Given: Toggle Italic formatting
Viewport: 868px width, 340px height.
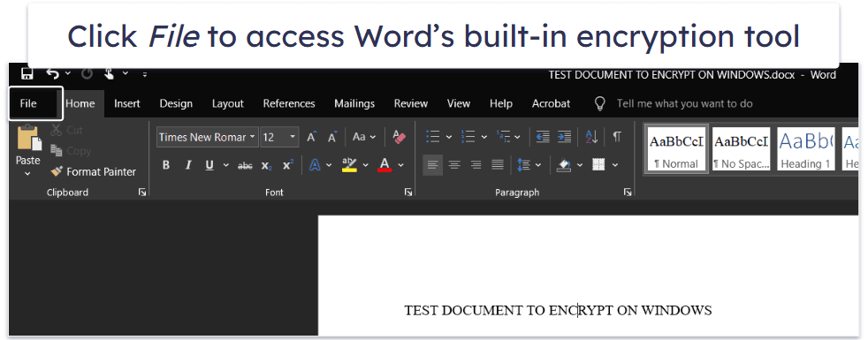Looking at the screenshot, I should (x=188, y=165).
